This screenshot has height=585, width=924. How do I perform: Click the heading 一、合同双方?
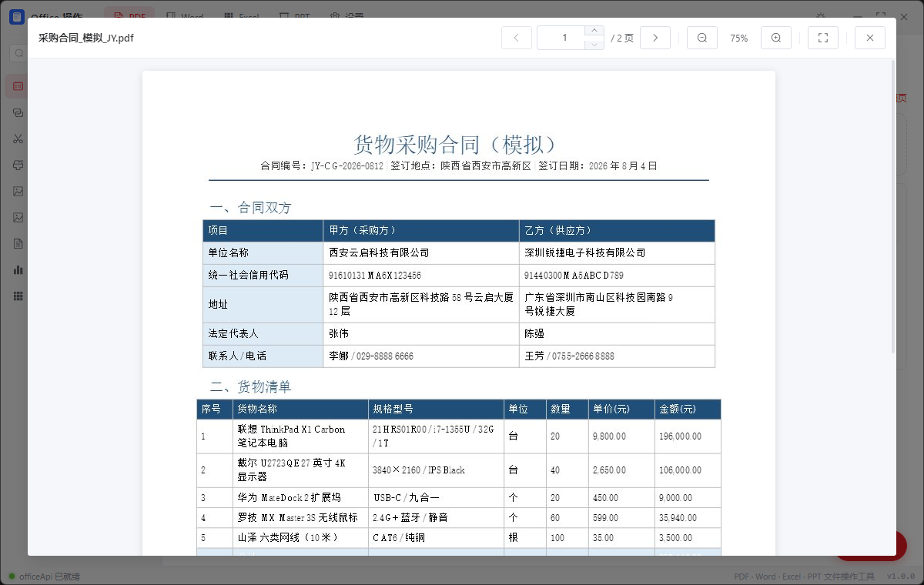[250, 208]
